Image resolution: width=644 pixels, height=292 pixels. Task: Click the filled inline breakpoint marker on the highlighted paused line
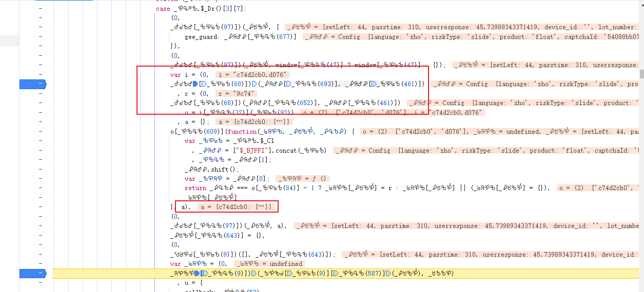coord(196,274)
